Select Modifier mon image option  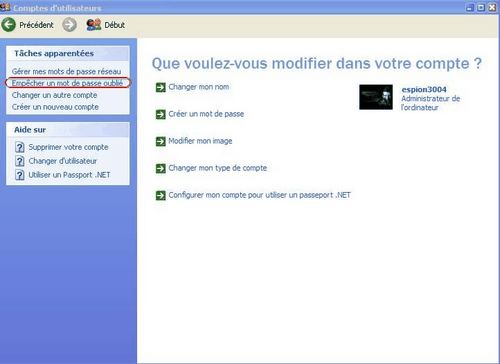200,141
